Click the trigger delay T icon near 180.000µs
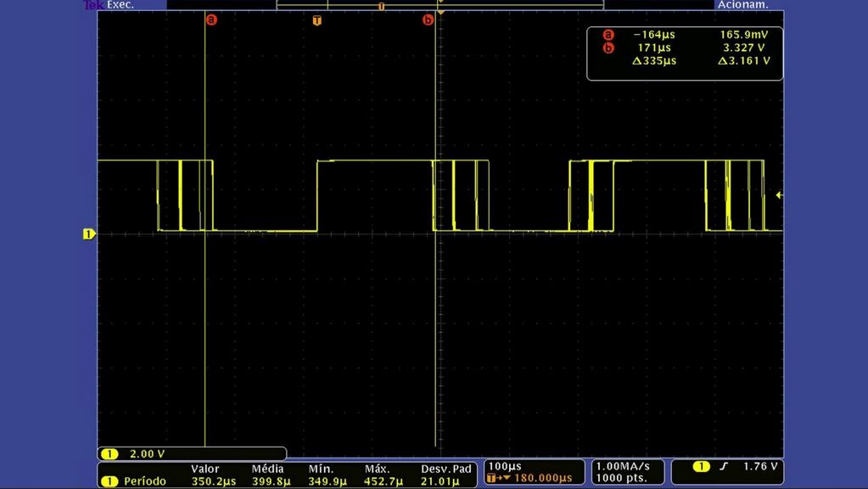Image resolution: width=868 pixels, height=489 pixels. point(491,477)
